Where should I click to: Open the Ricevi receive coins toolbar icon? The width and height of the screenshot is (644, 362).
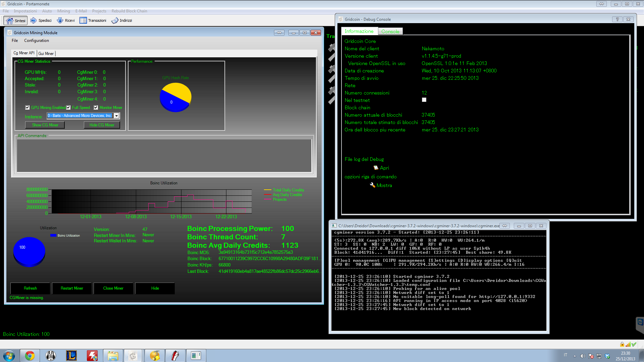(x=60, y=20)
